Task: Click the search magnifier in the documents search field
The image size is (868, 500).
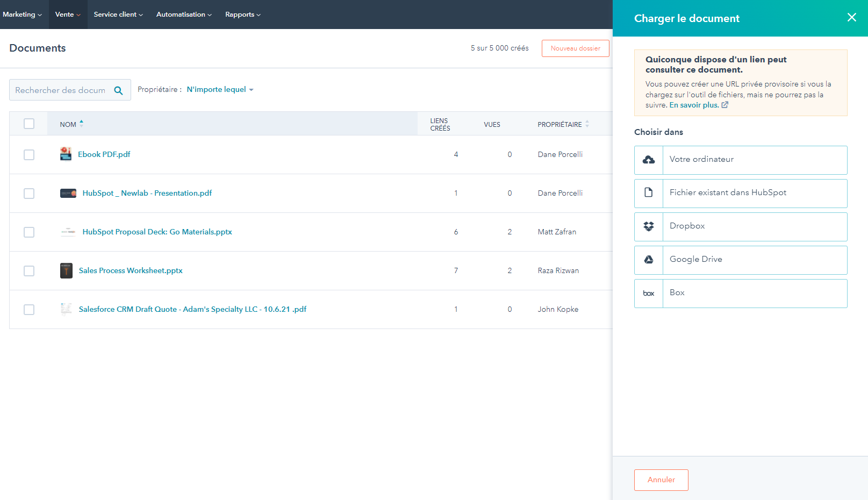Action: click(118, 90)
